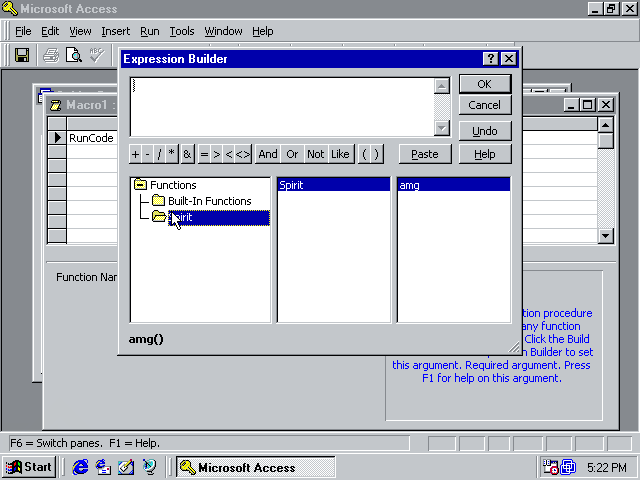Insert the greater-than operator

(x=217, y=154)
